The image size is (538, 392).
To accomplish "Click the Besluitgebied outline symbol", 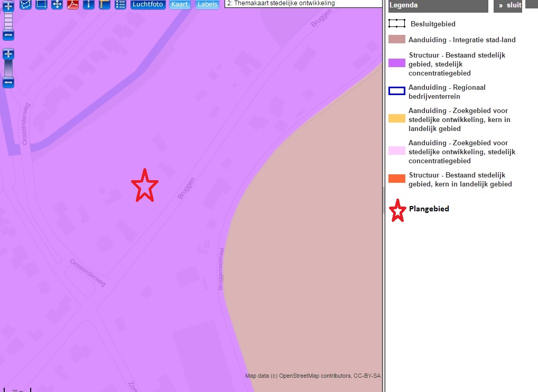I will pyautogui.click(x=397, y=23).
